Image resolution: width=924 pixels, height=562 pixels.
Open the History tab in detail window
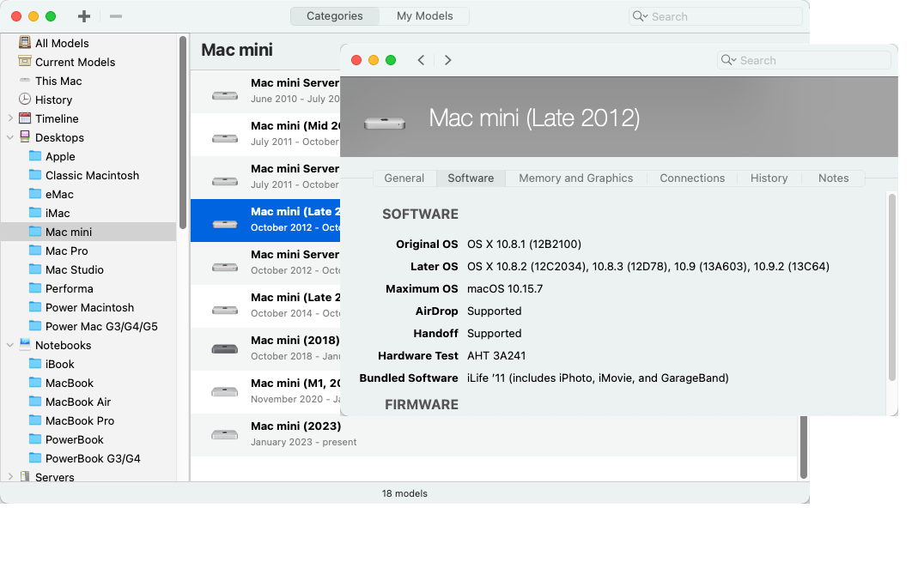click(769, 178)
